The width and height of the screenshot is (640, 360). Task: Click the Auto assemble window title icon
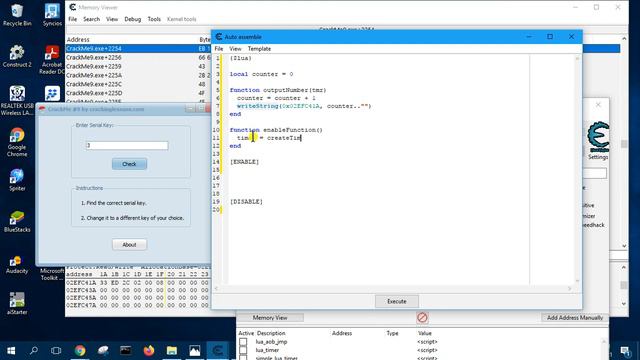coord(219,37)
